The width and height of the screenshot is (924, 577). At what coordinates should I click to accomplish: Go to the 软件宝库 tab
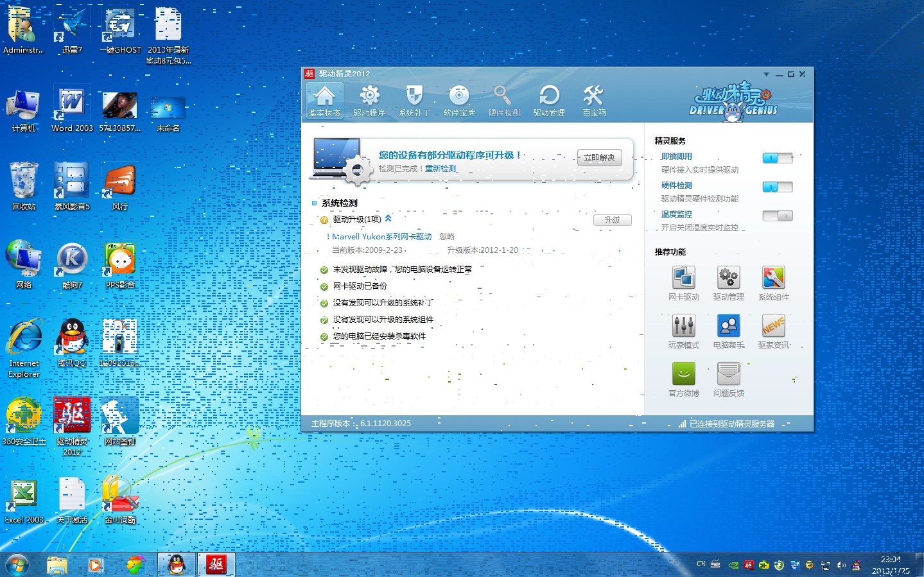coord(459,101)
